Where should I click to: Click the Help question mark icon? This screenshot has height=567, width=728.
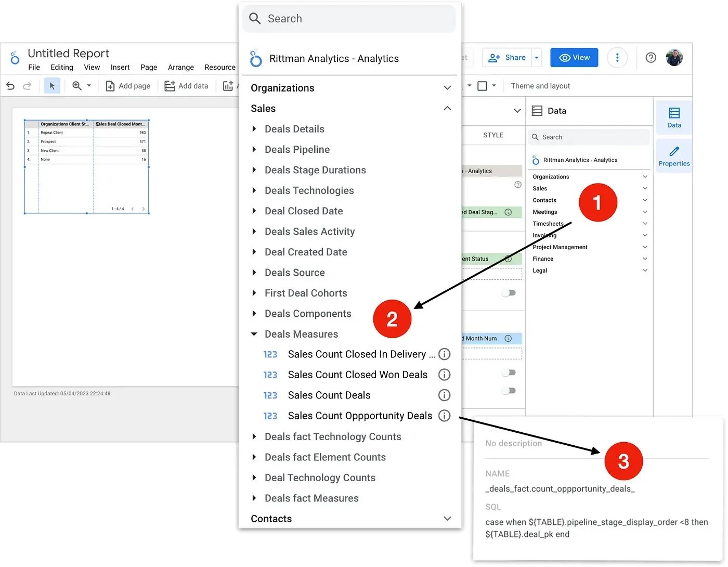point(651,57)
